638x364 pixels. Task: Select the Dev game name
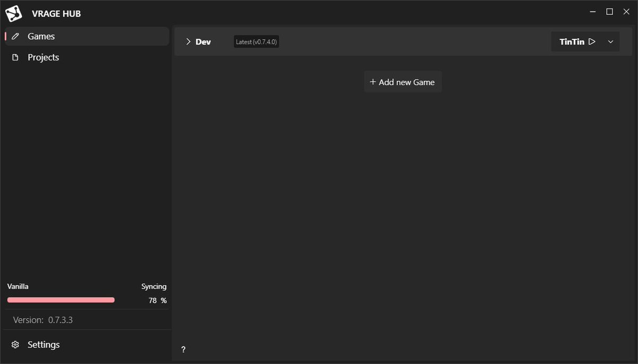203,41
